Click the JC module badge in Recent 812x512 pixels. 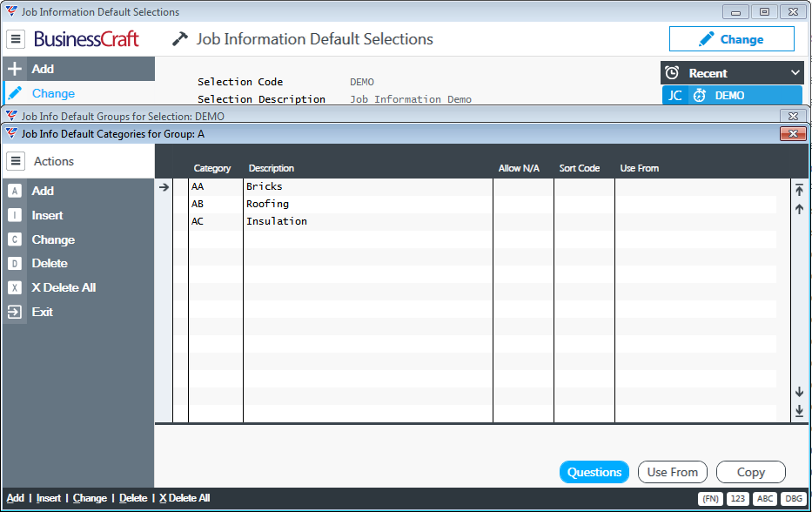pos(674,96)
